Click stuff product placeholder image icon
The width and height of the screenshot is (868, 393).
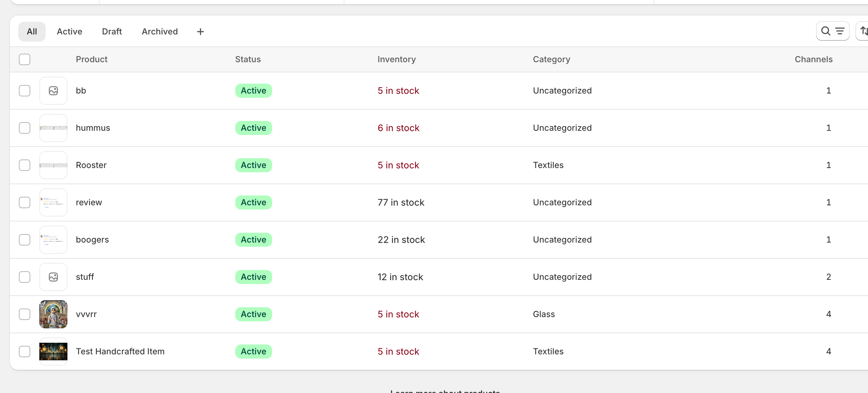(x=53, y=277)
